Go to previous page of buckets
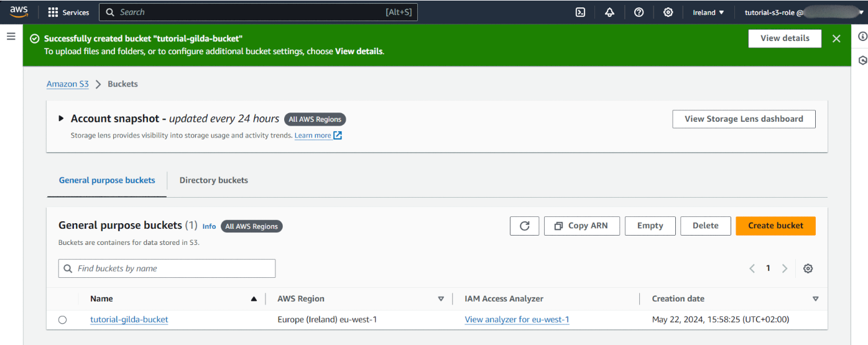868x345 pixels. tap(752, 269)
